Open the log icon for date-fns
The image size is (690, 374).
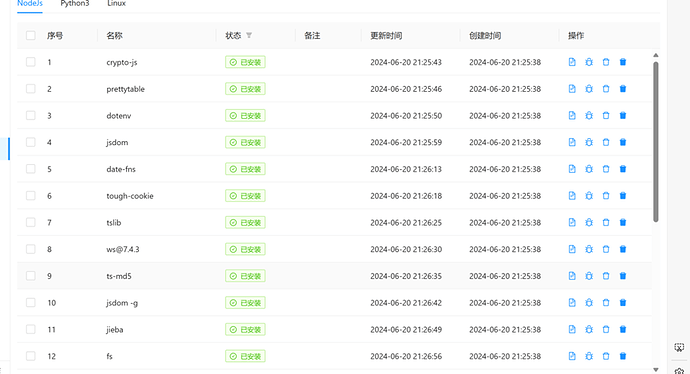pos(572,169)
